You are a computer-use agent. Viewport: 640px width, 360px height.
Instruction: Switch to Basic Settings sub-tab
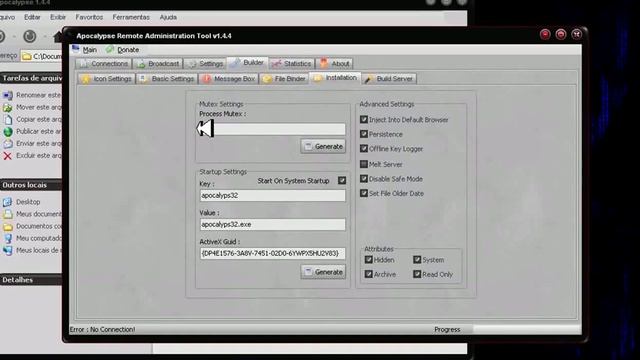(167, 79)
